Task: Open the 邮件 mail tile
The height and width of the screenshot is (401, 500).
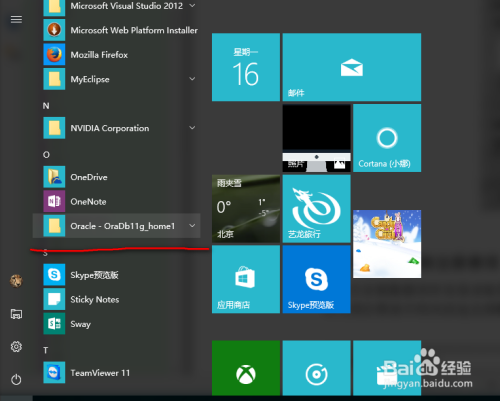Action: point(352,67)
